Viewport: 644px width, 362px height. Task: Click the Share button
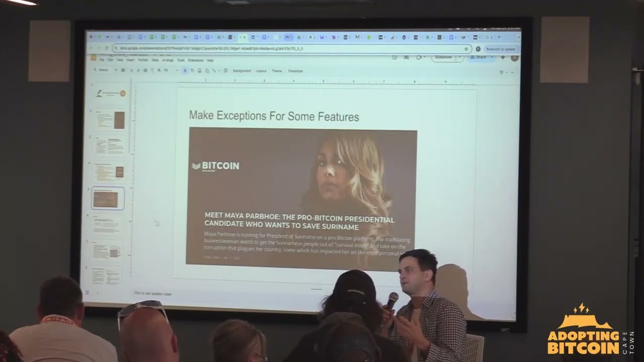(478, 57)
